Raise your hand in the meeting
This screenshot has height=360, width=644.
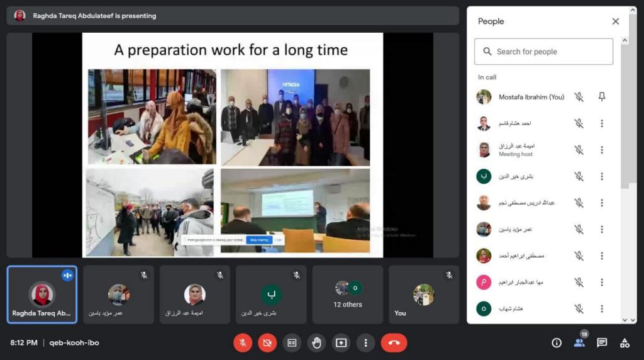pyautogui.click(x=316, y=343)
